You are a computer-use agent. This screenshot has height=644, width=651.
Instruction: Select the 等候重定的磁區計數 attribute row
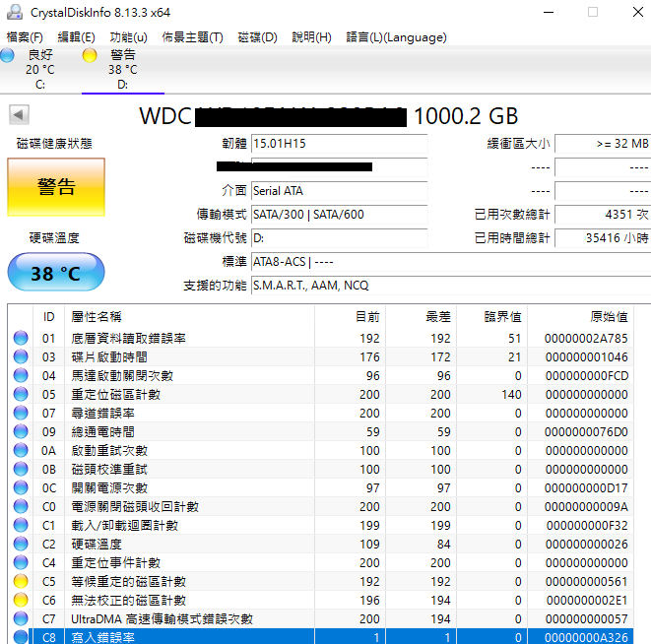point(320,581)
